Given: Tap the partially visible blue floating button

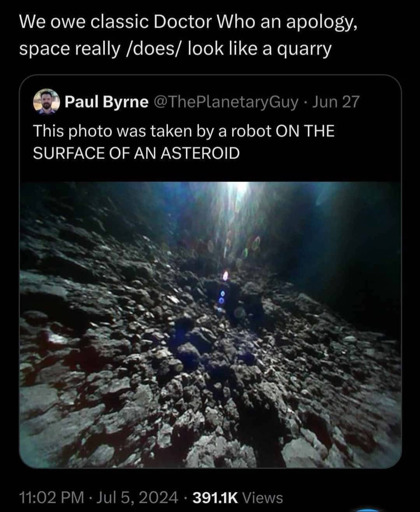Looking at the screenshot, I should [368, 510].
